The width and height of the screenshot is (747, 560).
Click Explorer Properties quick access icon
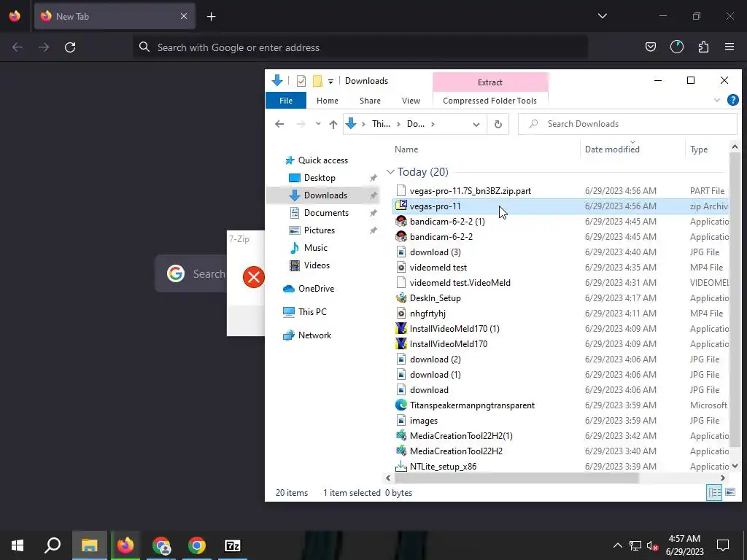click(x=301, y=81)
